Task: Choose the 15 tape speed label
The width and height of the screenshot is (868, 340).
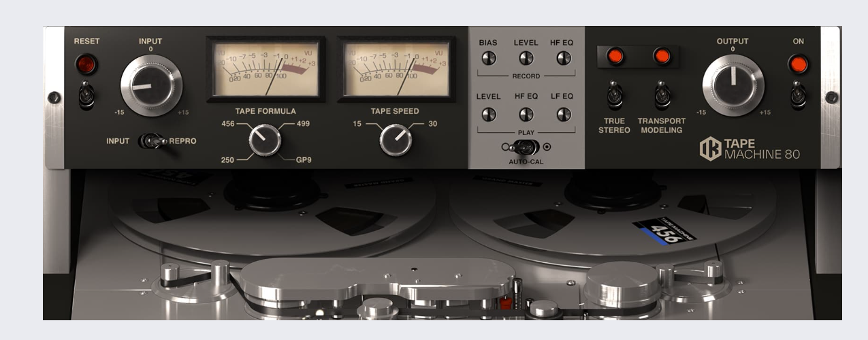Action: (357, 123)
